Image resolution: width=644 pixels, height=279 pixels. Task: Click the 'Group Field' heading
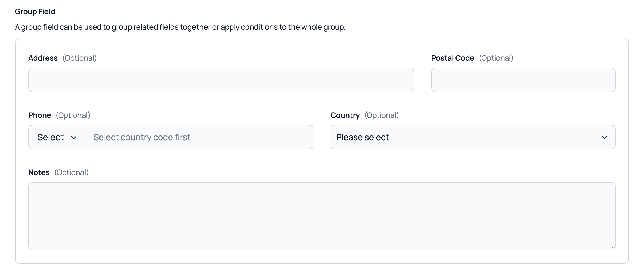(x=35, y=11)
